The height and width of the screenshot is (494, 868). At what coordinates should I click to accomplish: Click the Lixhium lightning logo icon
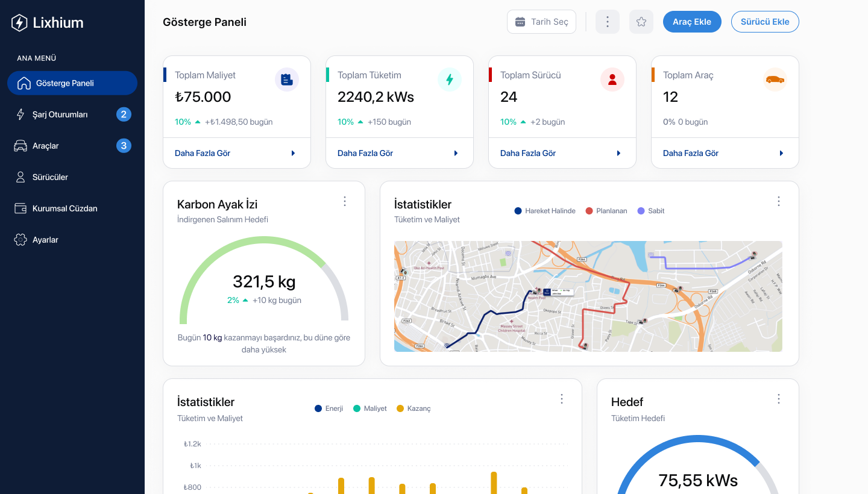[x=19, y=23]
